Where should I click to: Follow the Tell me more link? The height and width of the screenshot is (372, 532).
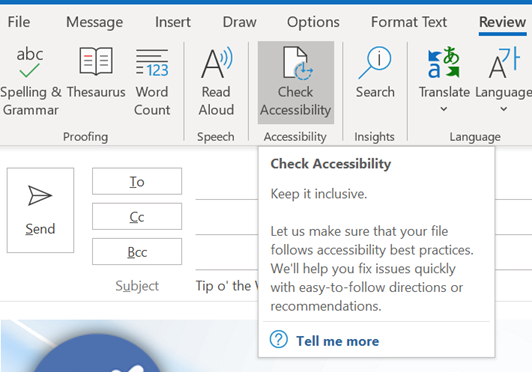[337, 341]
